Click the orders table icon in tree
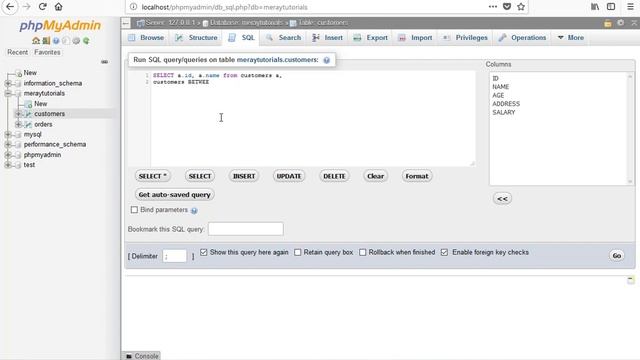The height and width of the screenshot is (360, 640). pos(29,124)
